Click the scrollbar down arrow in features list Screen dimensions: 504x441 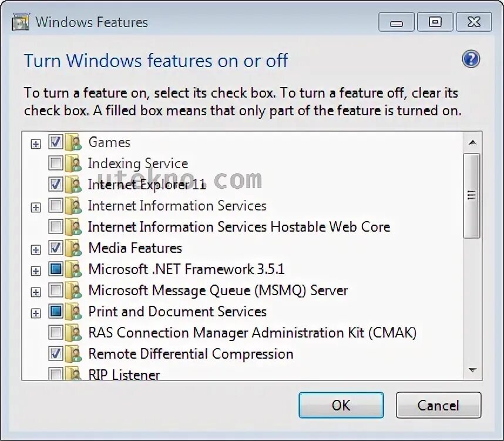[472, 370]
